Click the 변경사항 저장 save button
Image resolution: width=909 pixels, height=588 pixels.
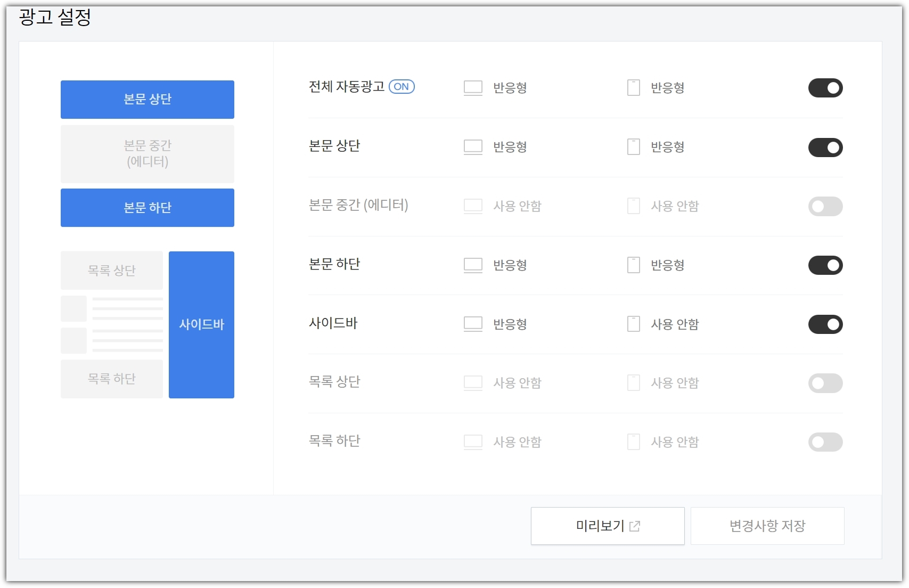pyautogui.click(x=767, y=526)
